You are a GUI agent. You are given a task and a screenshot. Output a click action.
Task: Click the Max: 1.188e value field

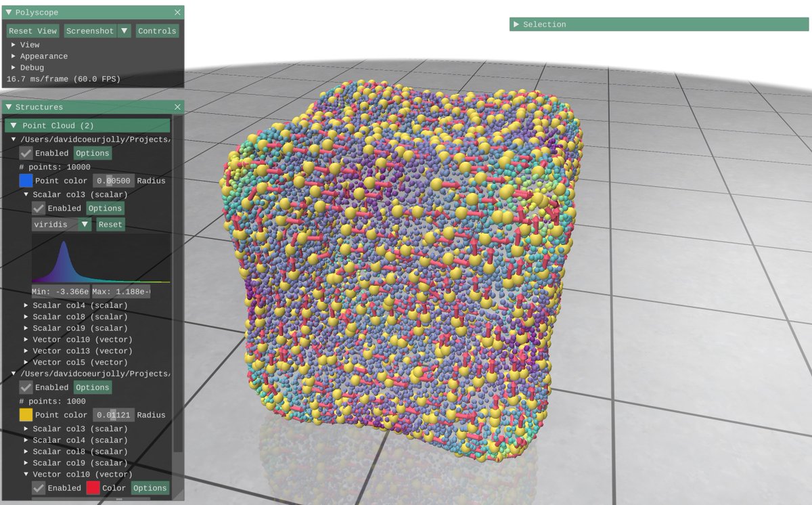121,292
